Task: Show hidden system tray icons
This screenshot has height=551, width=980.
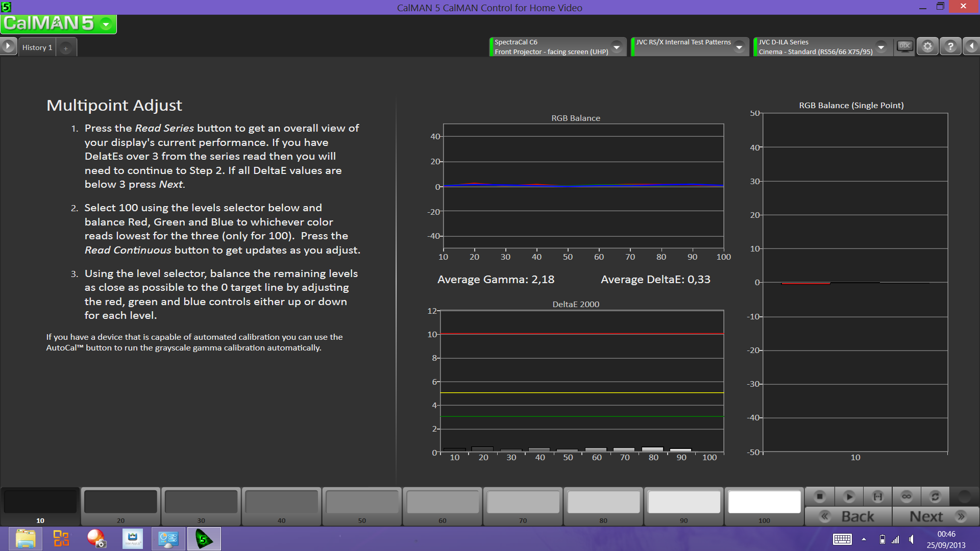Action: [864, 539]
